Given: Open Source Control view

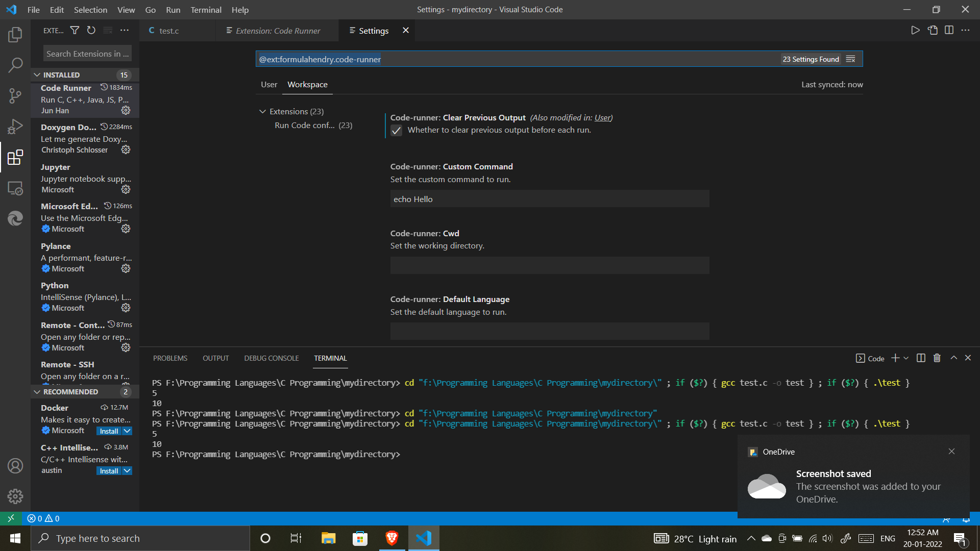Looking at the screenshot, I should (x=15, y=95).
